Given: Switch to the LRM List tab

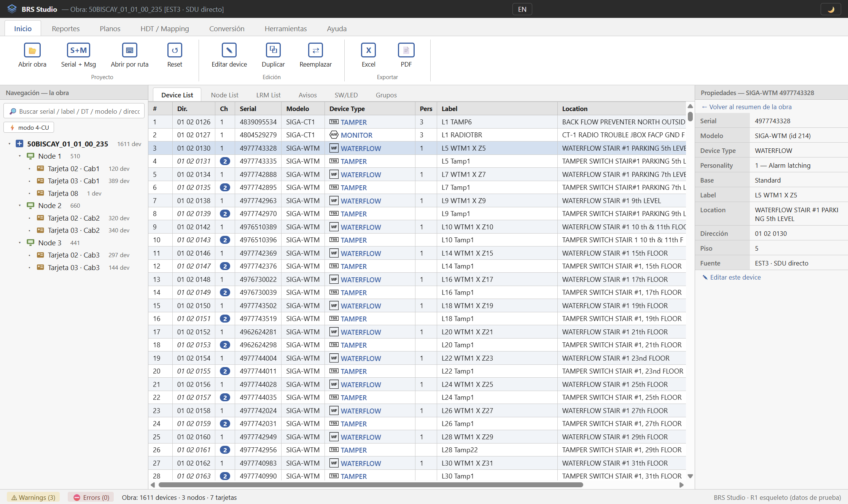Looking at the screenshot, I should pyautogui.click(x=268, y=95).
